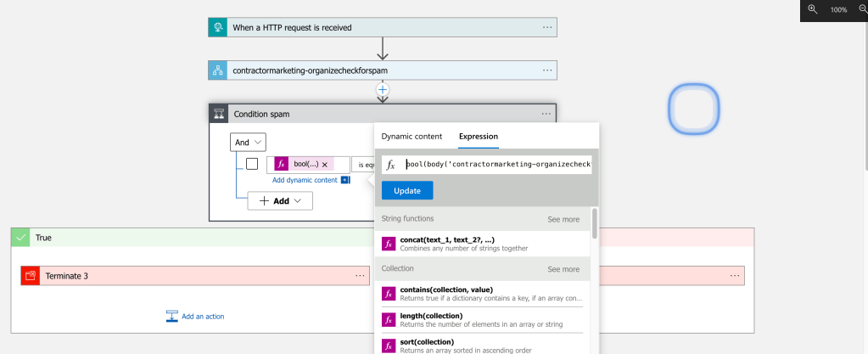
Task: Select contains(collection, value) function
Action: (x=482, y=294)
